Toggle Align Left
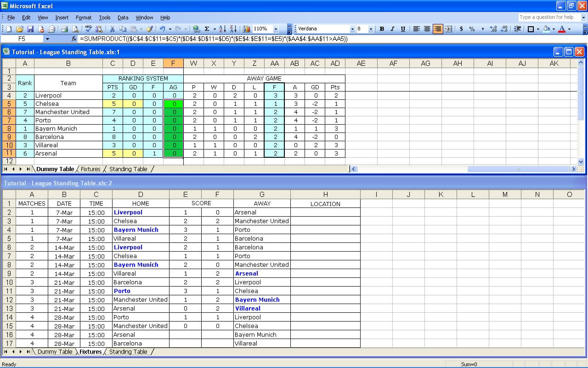The width and height of the screenshot is (588, 368). (x=417, y=29)
